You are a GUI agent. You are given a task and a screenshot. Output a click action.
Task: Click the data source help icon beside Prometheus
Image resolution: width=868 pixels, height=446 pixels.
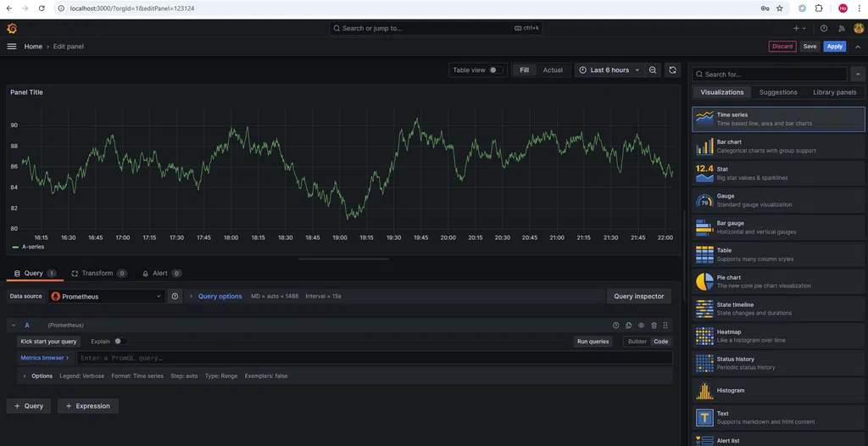pos(175,297)
